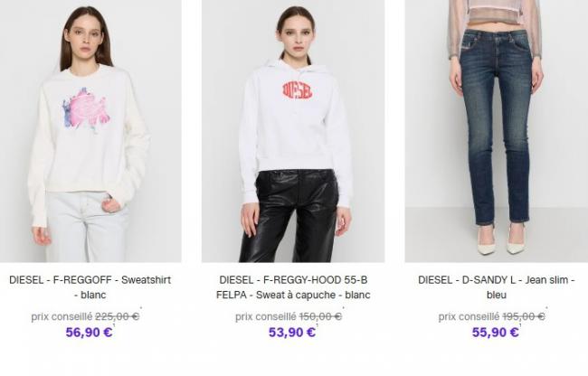This screenshot has width=588, height=376.
Task: Click the asterisk next to 195,00 €
Action: pos(546,308)
